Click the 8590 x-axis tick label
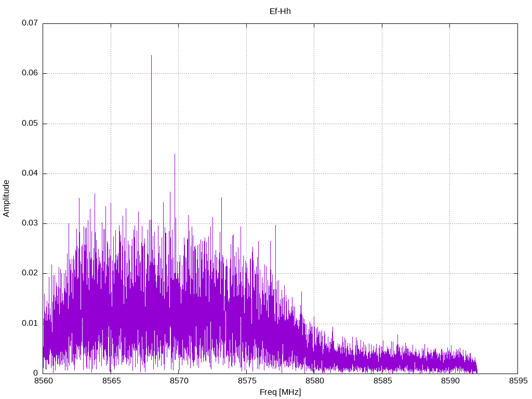Viewport: 532px width, 399px height. (x=449, y=381)
